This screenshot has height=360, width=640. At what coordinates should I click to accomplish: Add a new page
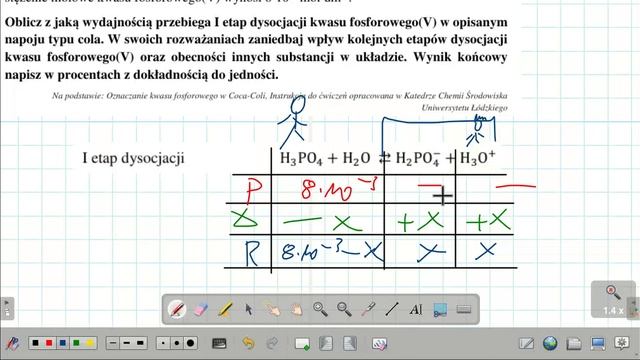pyautogui.click(x=302, y=343)
